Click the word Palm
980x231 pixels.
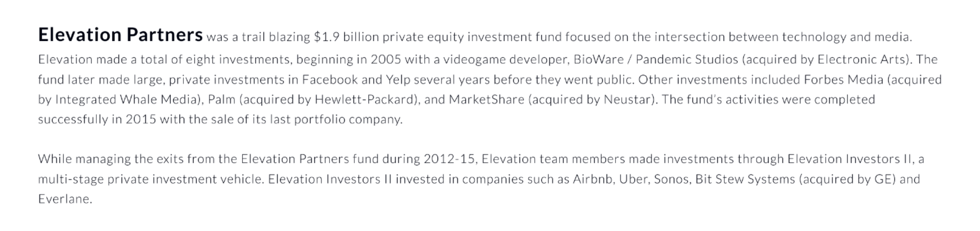pos(221,100)
